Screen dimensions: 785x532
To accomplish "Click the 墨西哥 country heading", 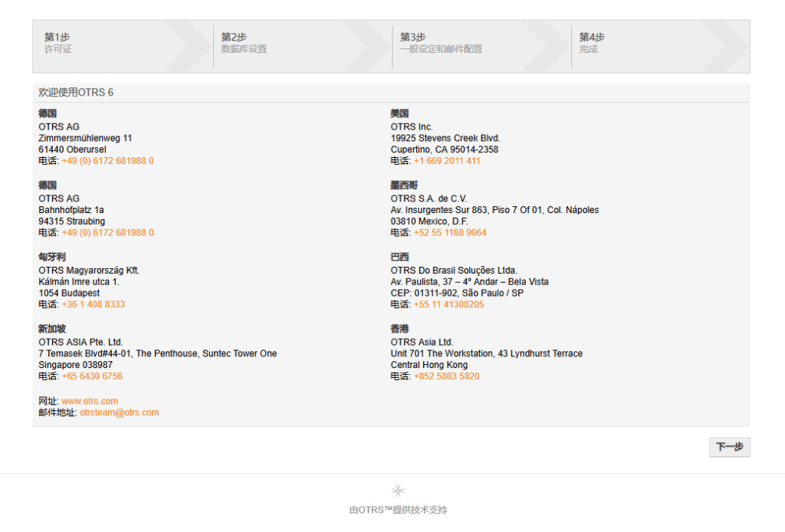I will click(x=405, y=186).
